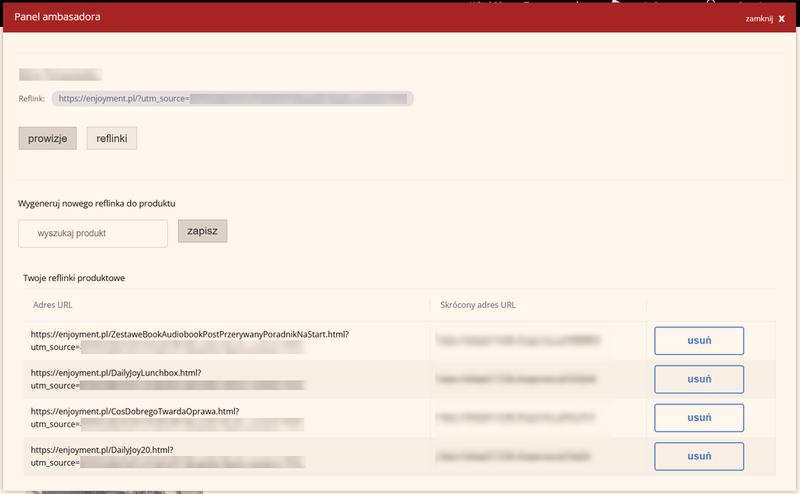The height and width of the screenshot is (494, 800).
Task: Delete the DailyJoy20 reflink with 'usuń'
Action: 699,456
